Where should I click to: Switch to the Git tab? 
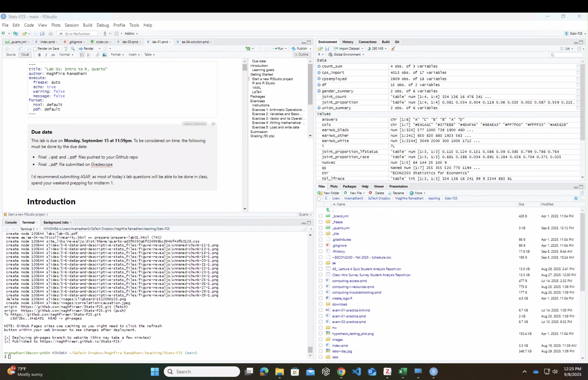pyautogui.click(x=397, y=42)
